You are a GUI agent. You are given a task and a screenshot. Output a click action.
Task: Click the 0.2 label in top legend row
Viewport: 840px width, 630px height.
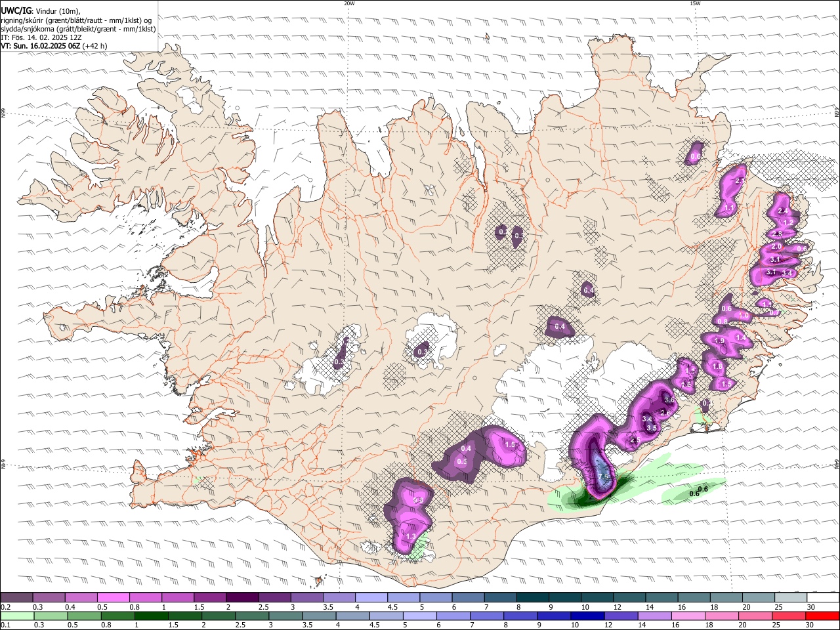click(5, 607)
